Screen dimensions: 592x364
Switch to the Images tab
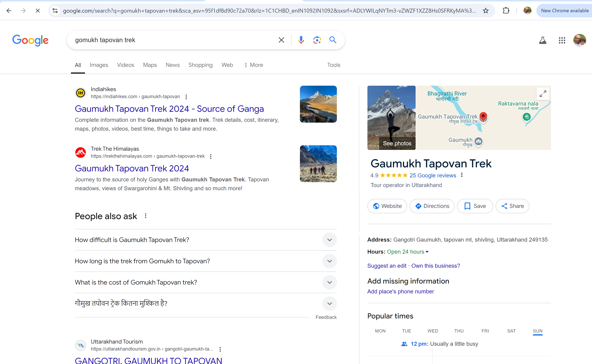click(x=99, y=65)
